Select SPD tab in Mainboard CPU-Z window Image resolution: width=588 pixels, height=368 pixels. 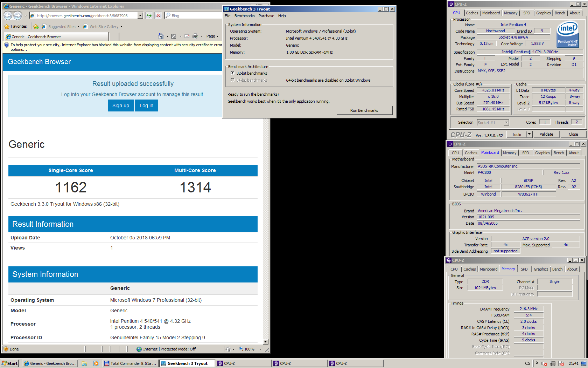click(x=525, y=153)
